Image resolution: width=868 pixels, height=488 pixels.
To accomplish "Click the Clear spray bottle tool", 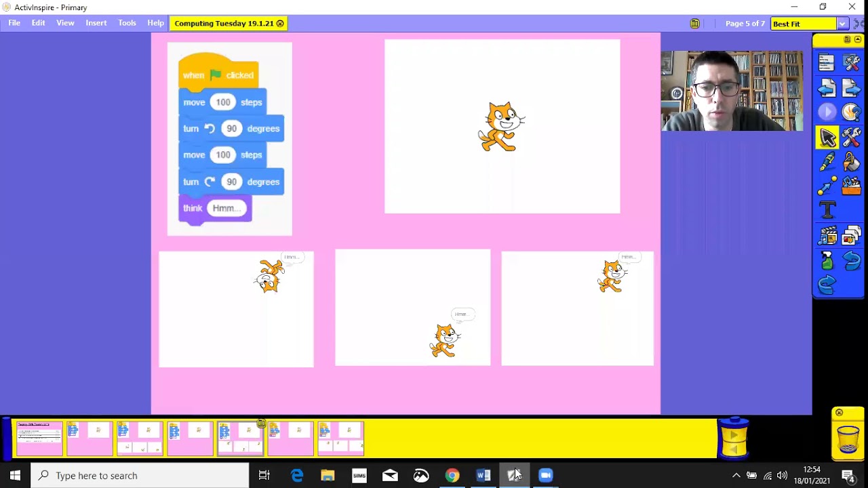I will (827, 260).
